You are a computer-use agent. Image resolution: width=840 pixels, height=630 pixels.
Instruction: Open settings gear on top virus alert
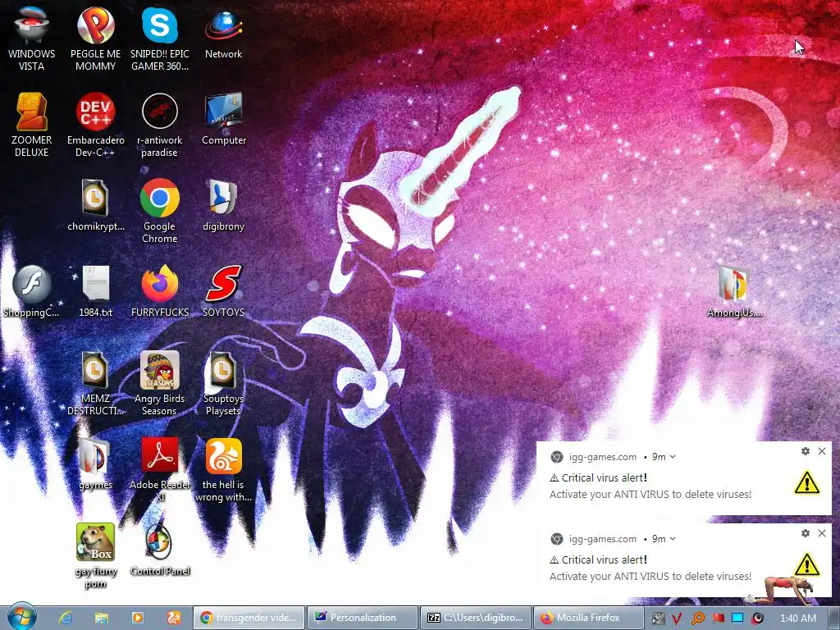tap(806, 451)
